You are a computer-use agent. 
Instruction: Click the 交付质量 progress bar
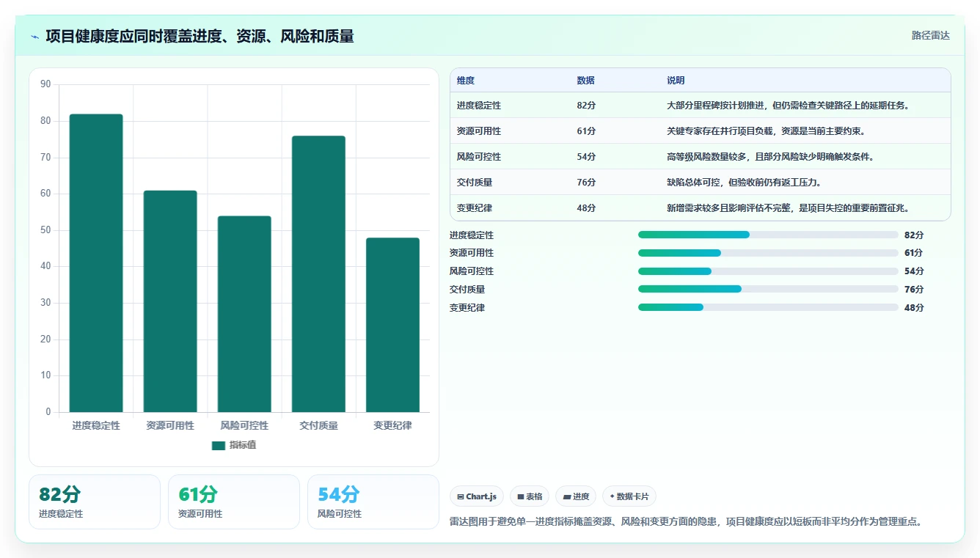point(768,289)
